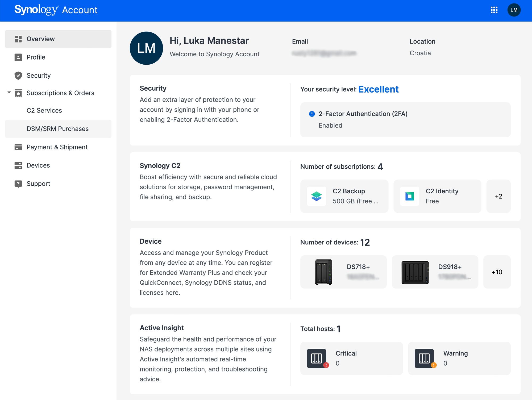Click the Active Insight section heading
The height and width of the screenshot is (400, 532).
pyautogui.click(x=162, y=328)
